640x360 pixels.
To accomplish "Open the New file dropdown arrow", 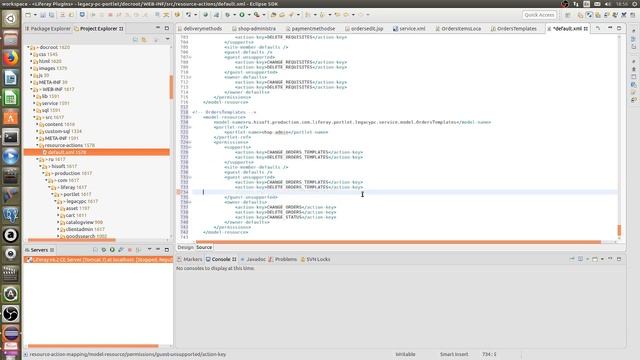I will coord(35,15).
